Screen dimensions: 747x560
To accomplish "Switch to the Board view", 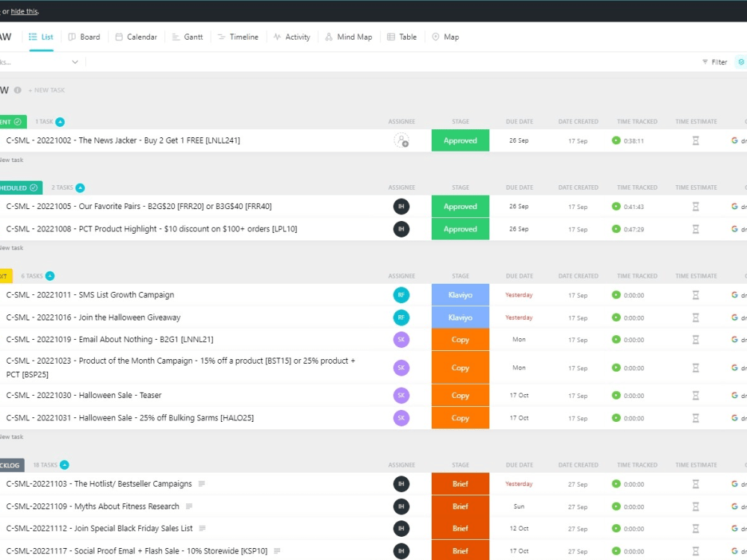I will point(84,37).
